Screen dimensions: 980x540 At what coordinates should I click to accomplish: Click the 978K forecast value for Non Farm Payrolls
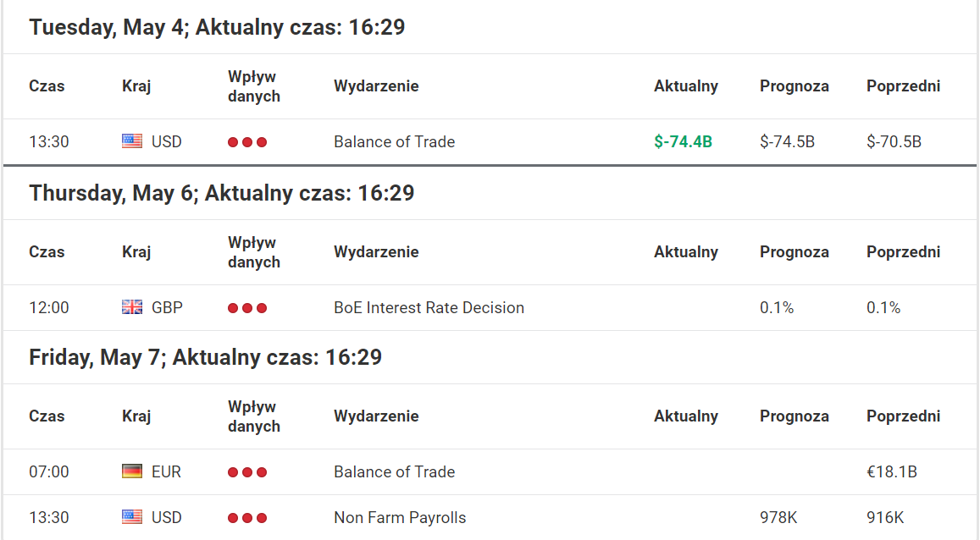coord(778,517)
